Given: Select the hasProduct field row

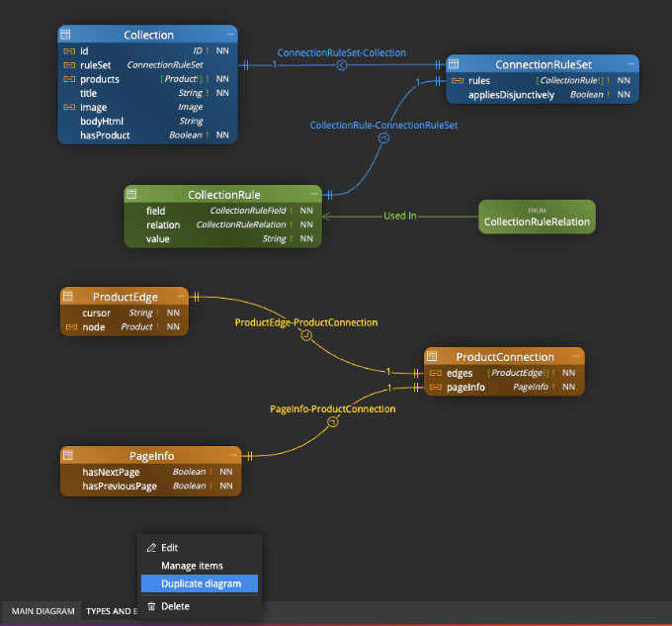Looking at the screenshot, I should (x=147, y=135).
